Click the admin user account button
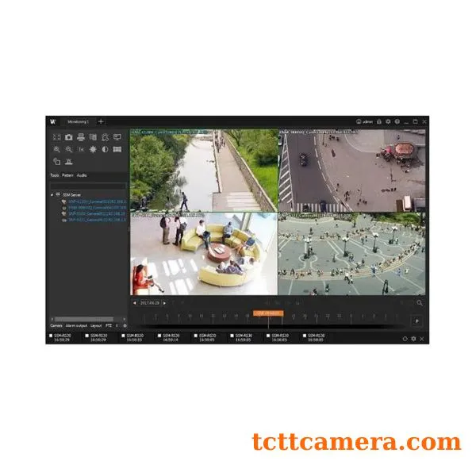476x476 pixels. tap(364, 121)
